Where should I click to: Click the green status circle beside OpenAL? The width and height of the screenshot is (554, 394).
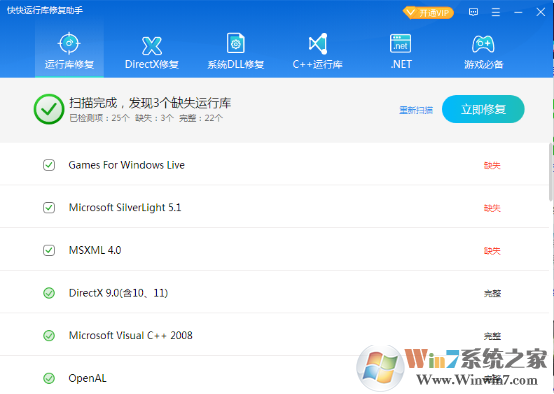pos(49,378)
